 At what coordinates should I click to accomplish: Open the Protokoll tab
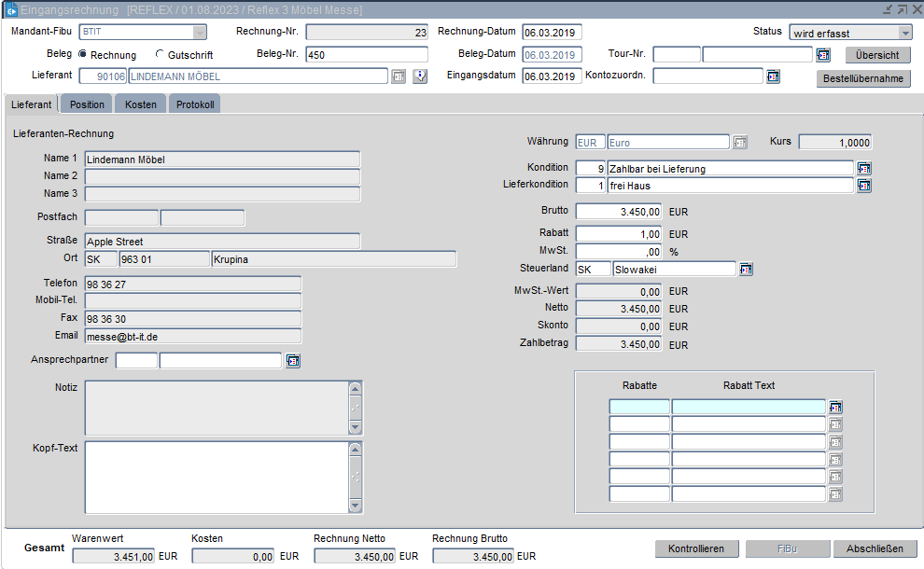coord(195,104)
